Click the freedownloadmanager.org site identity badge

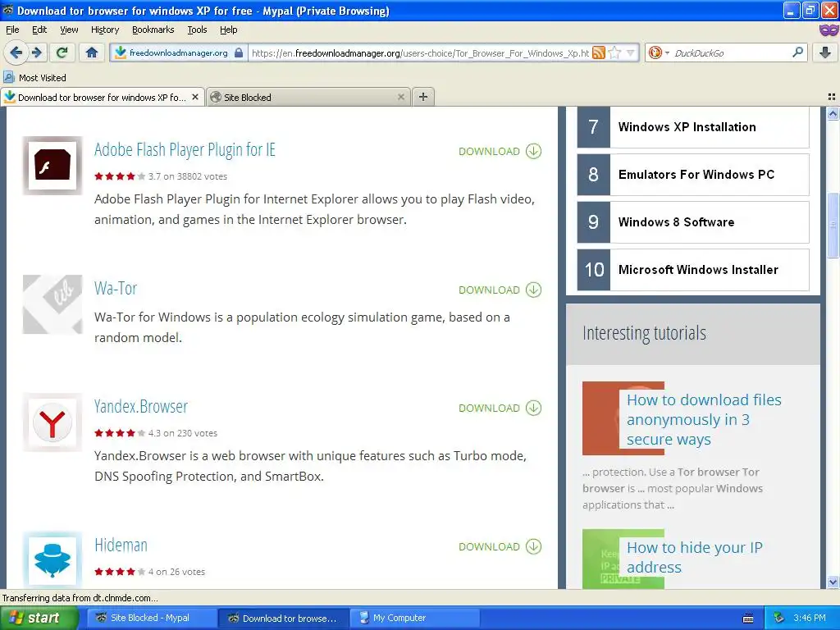point(178,52)
